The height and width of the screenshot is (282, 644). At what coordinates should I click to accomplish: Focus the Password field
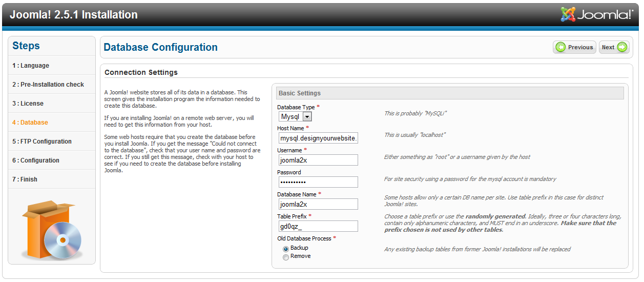pyautogui.click(x=318, y=182)
